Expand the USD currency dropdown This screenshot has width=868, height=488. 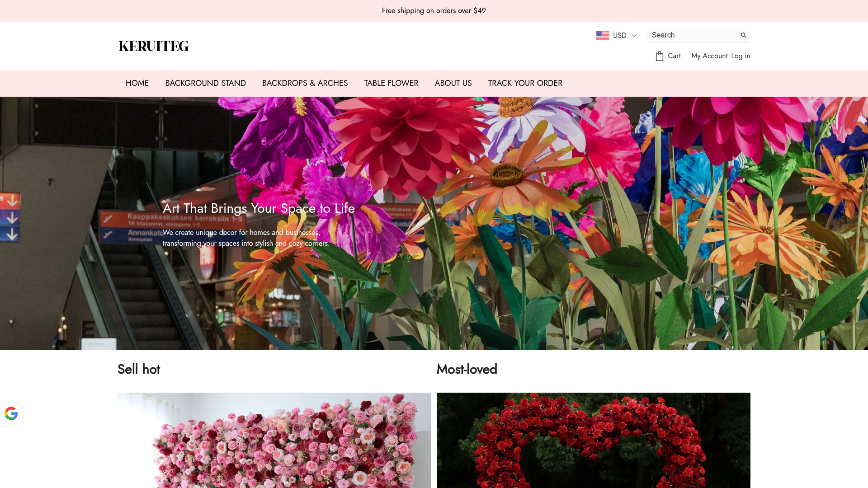click(616, 36)
